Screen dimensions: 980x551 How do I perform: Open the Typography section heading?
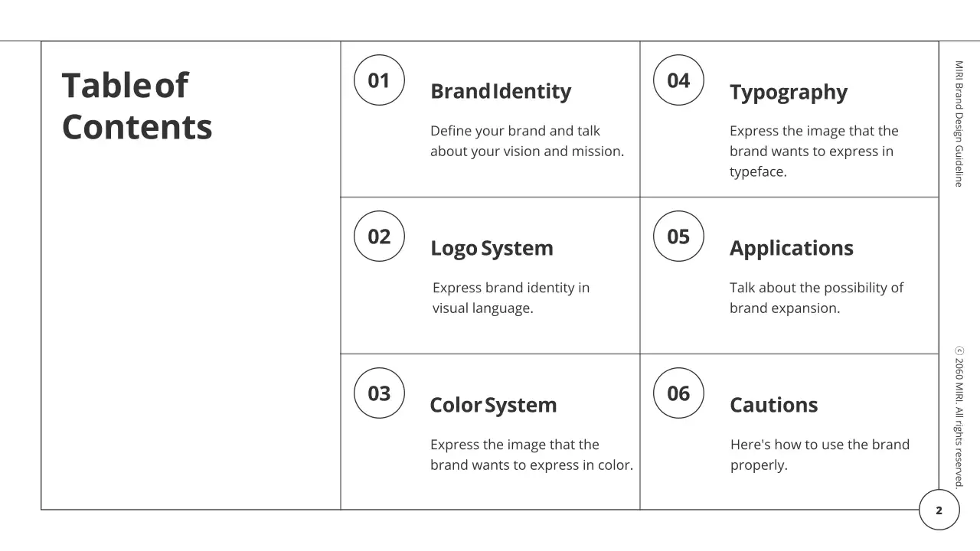789,93
